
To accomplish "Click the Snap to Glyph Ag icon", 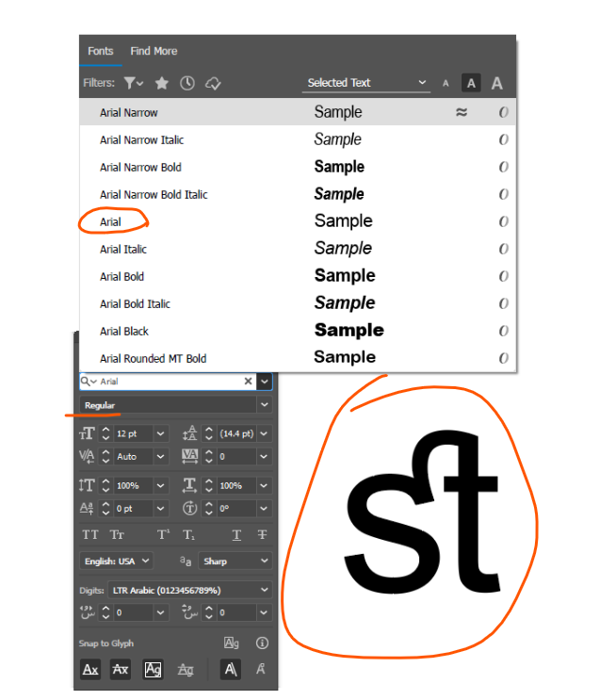I will click(231, 643).
